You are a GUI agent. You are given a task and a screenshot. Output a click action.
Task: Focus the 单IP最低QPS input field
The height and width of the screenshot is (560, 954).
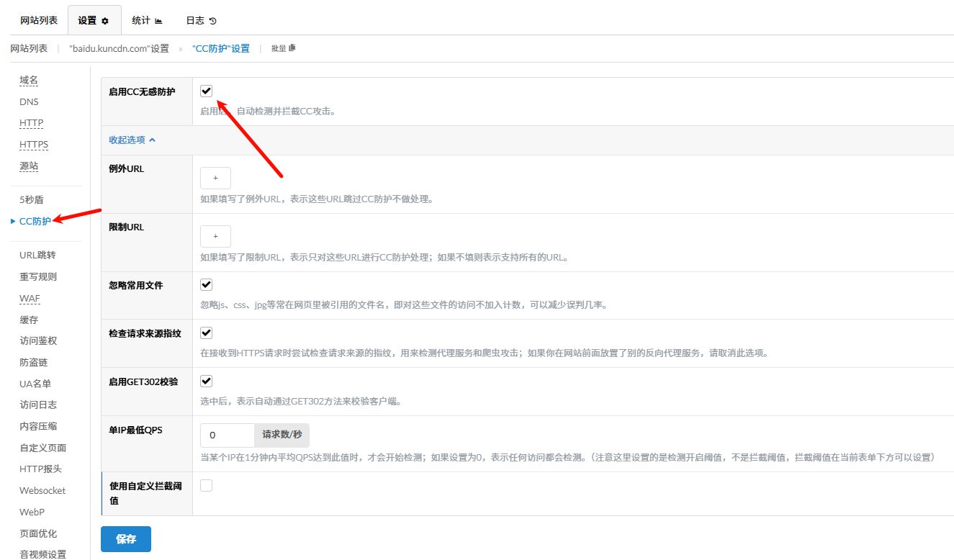click(x=228, y=435)
